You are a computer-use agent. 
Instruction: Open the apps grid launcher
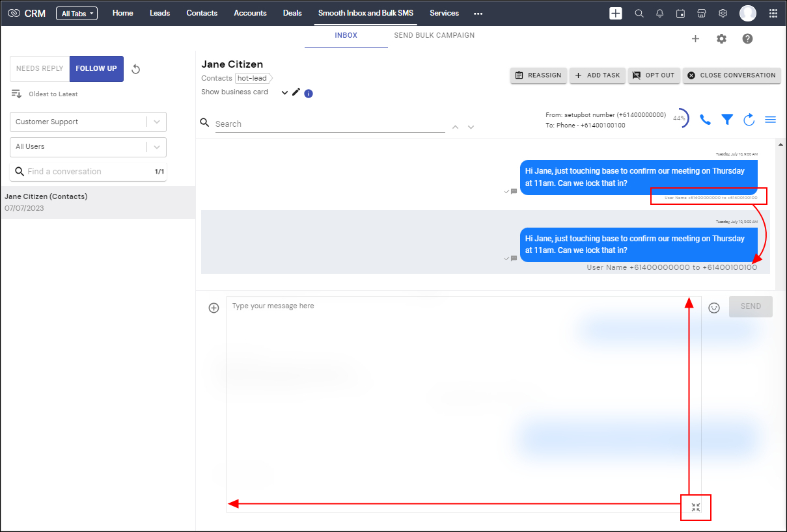pyautogui.click(x=773, y=13)
